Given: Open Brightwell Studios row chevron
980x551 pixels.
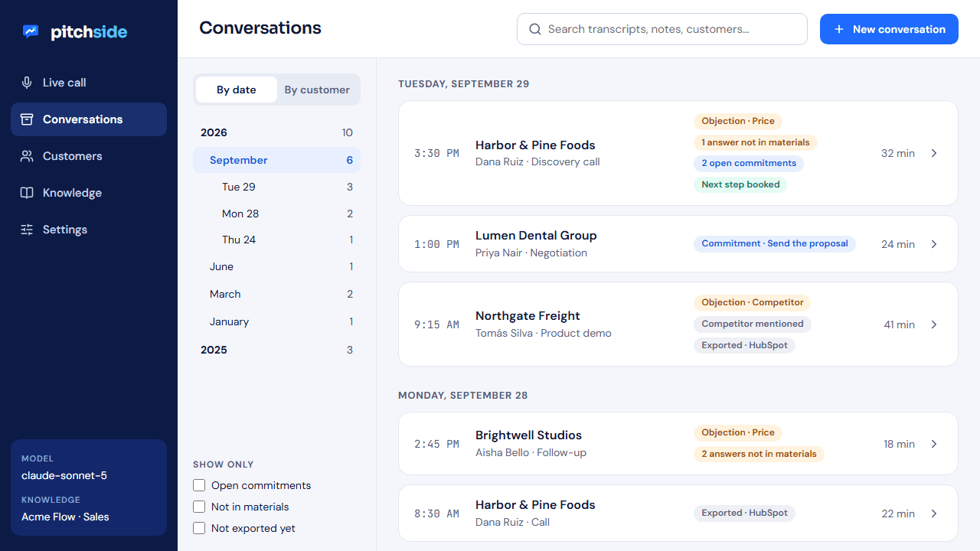Looking at the screenshot, I should coord(934,444).
